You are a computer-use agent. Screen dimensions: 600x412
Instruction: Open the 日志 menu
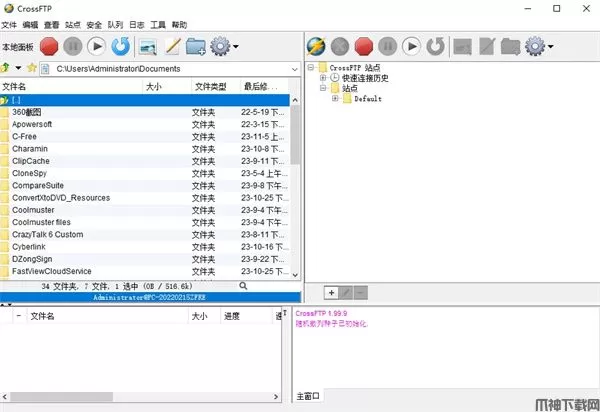(137, 25)
